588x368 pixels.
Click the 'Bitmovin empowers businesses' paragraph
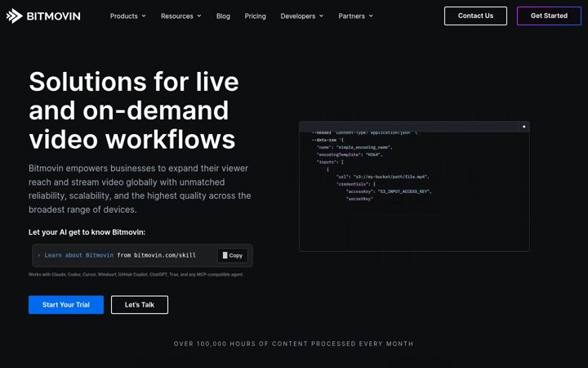tap(140, 189)
